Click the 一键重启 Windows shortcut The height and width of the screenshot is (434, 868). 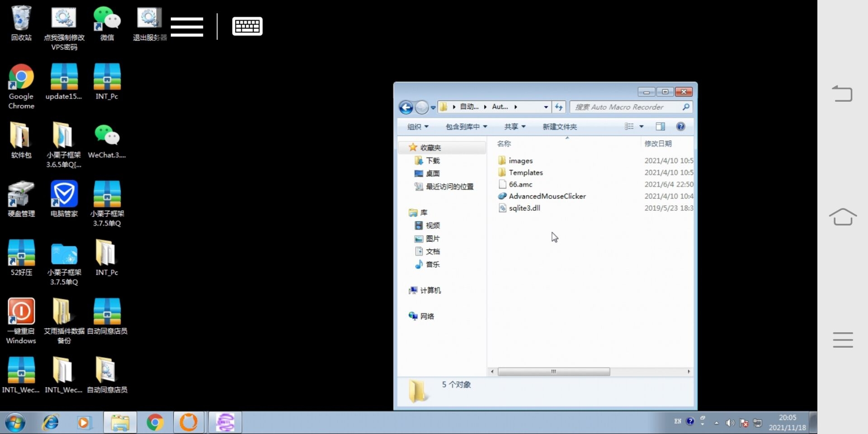coord(21,312)
